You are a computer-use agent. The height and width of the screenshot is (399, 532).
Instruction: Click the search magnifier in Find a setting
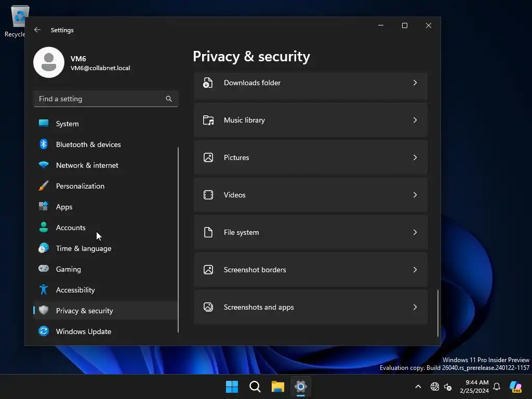[169, 99]
